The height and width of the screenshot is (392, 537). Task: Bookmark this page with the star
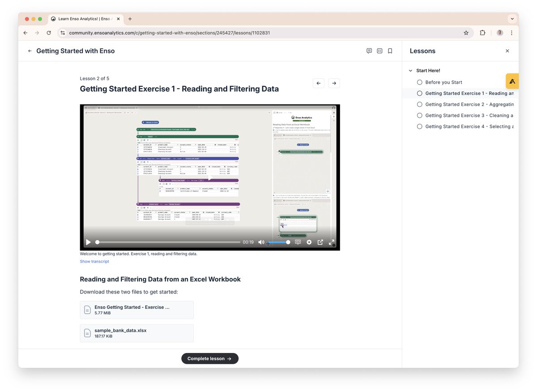point(466,33)
